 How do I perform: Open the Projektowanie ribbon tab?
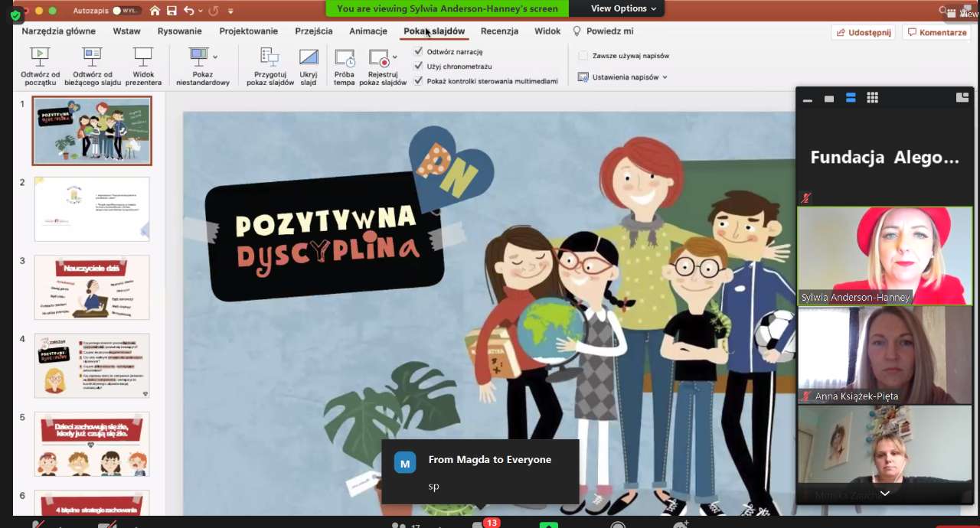[248, 31]
